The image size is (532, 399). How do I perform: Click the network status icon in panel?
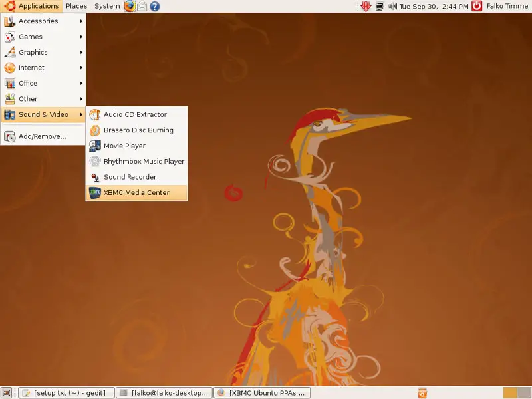coord(379,6)
